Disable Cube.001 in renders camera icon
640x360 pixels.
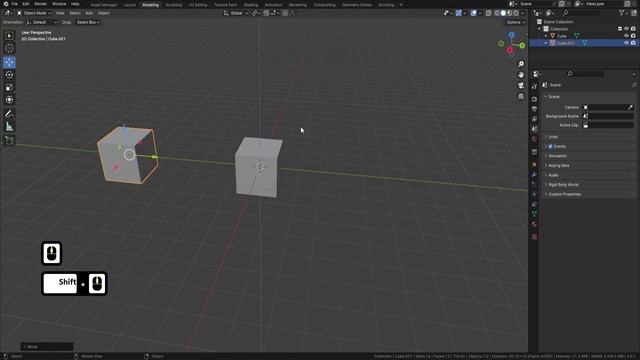point(633,43)
